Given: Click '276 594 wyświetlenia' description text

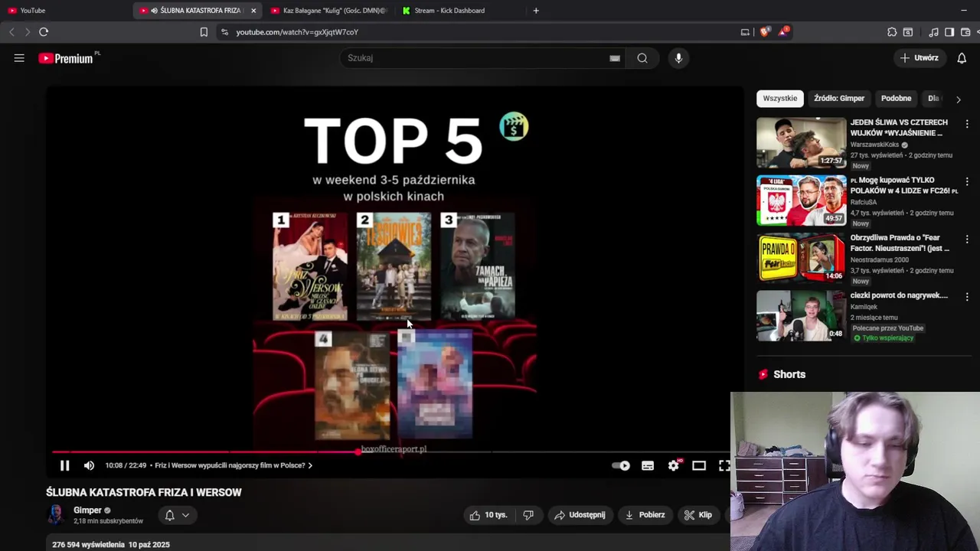Looking at the screenshot, I should point(89,545).
